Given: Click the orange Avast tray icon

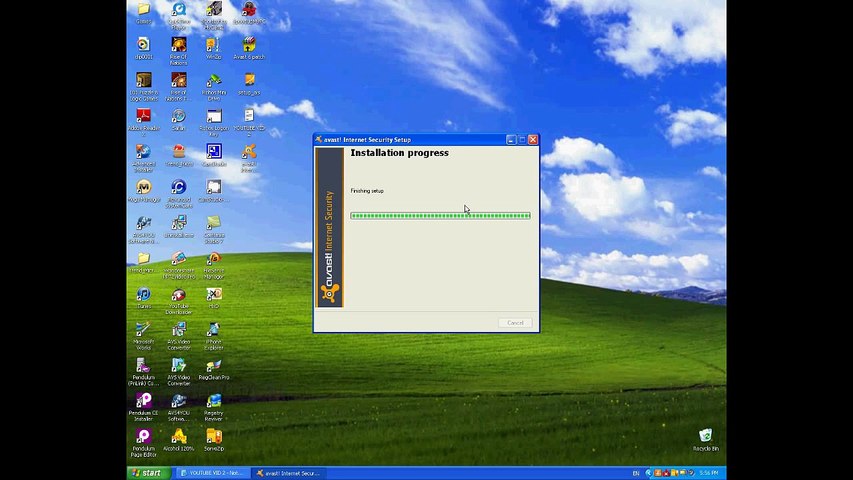Looking at the screenshot, I should (657, 473).
